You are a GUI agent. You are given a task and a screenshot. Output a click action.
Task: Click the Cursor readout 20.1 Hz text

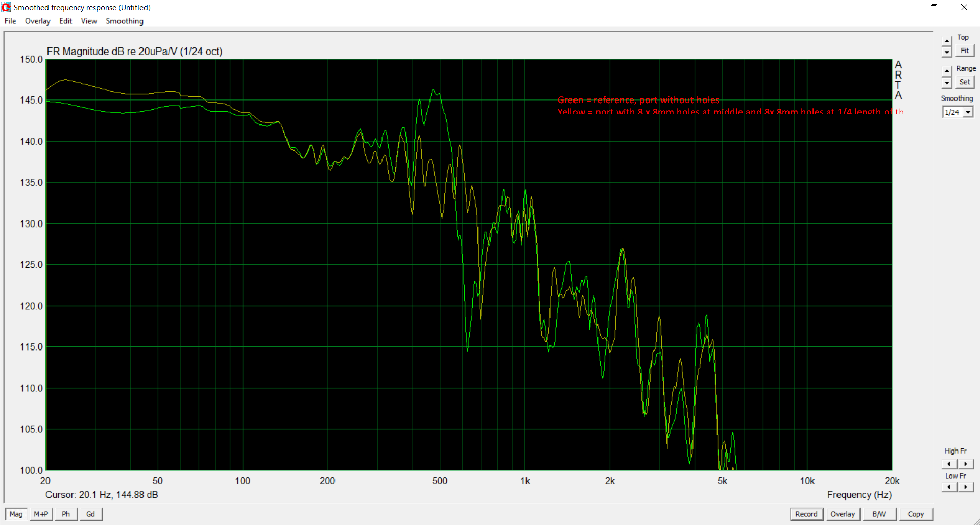[102, 495]
